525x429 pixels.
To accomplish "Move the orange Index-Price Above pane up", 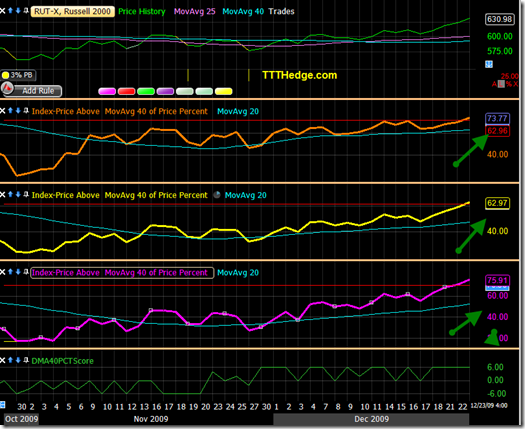I will (10, 111).
